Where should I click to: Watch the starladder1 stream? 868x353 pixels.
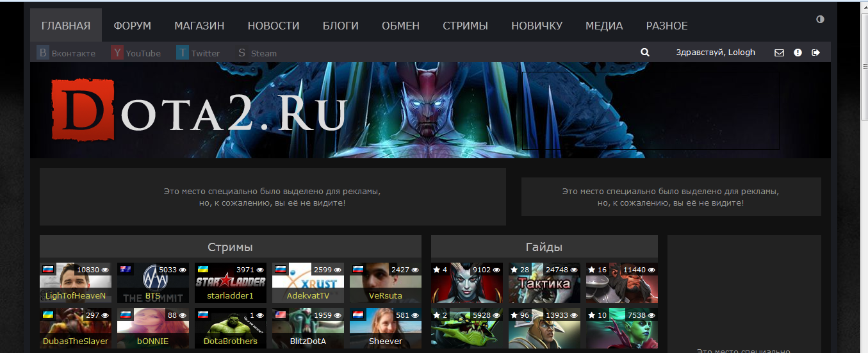(231, 283)
